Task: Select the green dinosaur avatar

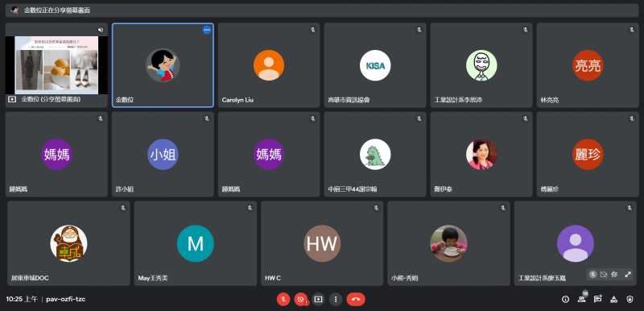Action: pyautogui.click(x=375, y=155)
